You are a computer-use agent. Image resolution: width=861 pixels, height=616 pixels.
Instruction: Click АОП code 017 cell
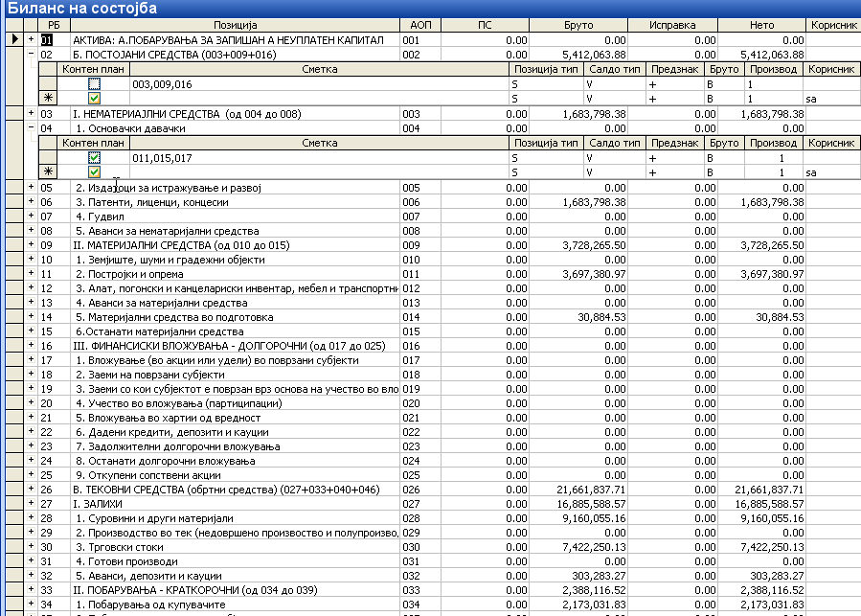[x=420, y=360]
